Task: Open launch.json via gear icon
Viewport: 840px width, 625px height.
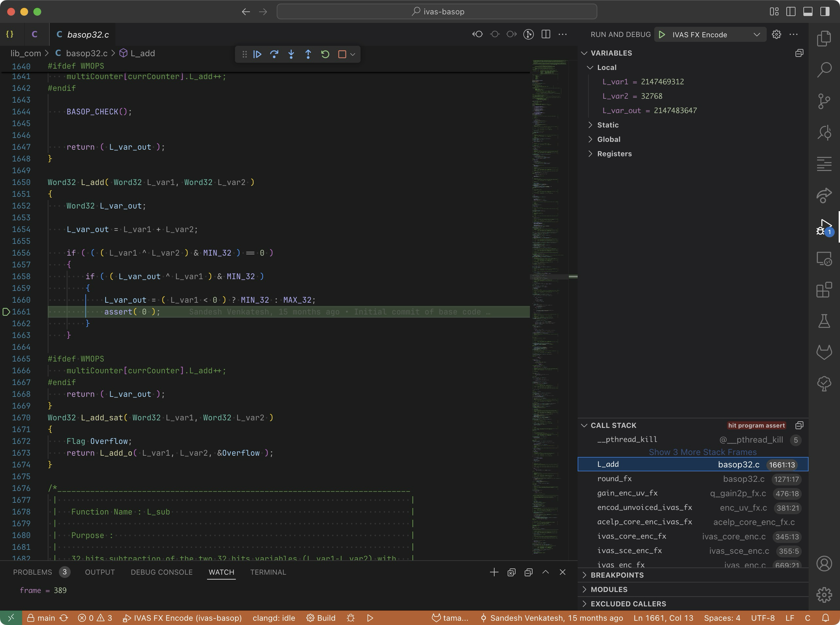Action: tap(777, 34)
